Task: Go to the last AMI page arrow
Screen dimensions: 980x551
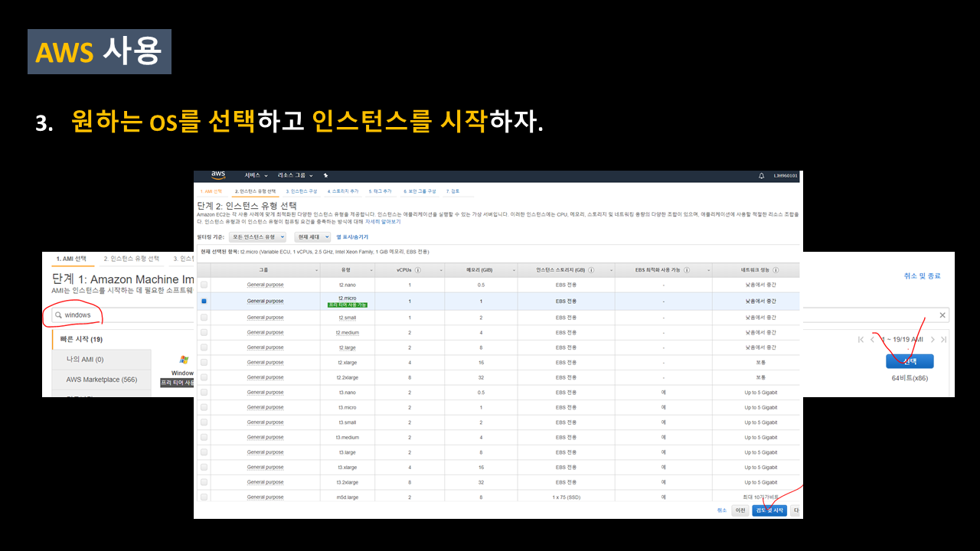Action: [943, 339]
